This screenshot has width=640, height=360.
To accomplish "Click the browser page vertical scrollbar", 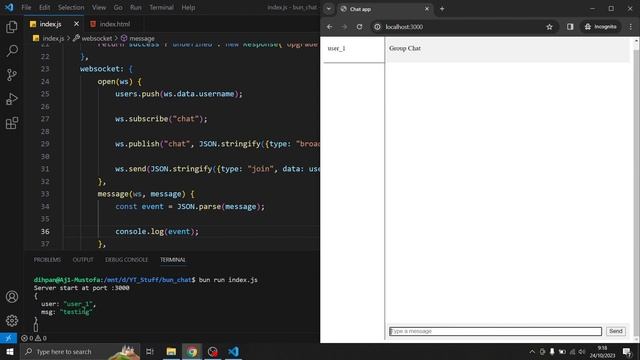I will pos(636,190).
